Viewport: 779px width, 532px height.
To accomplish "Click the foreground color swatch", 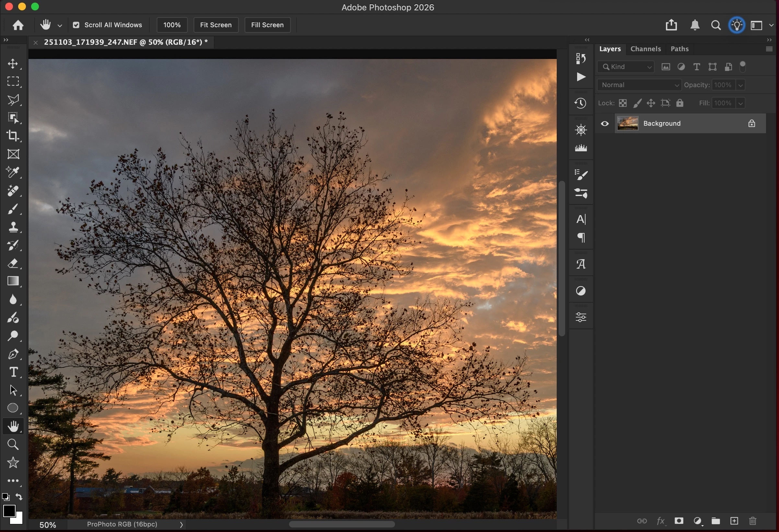I will [x=9, y=511].
